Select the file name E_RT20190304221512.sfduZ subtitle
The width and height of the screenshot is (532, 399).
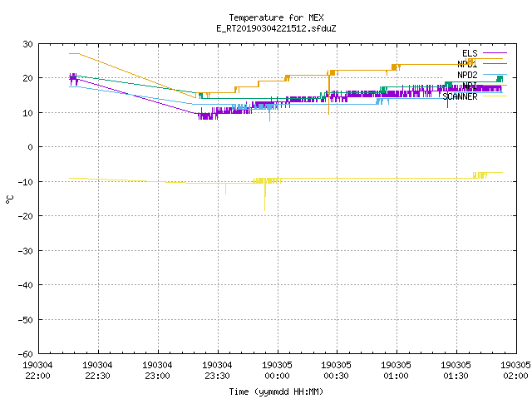coord(276,28)
